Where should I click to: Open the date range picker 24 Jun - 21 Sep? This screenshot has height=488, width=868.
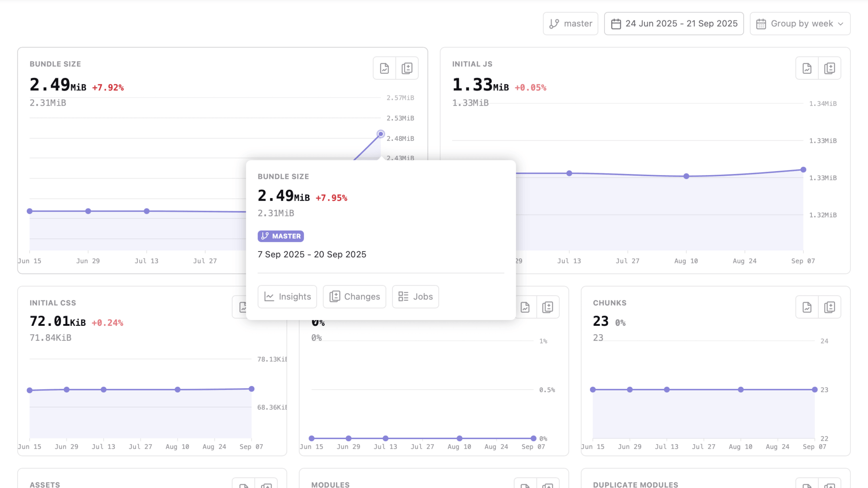(x=673, y=23)
